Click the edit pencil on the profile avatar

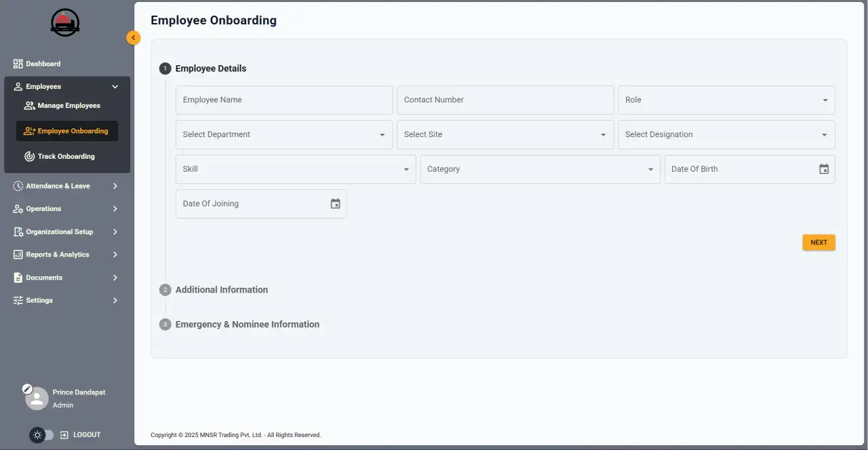27,388
